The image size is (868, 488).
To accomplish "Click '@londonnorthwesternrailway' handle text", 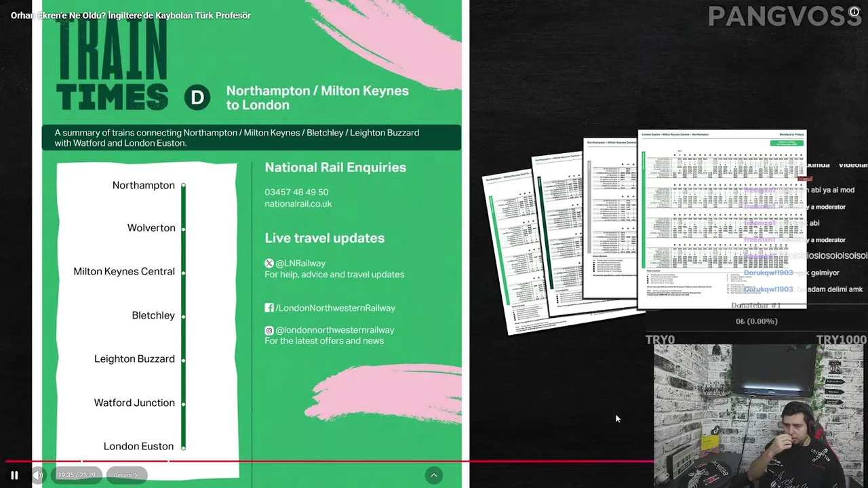I will pyautogui.click(x=335, y=330).
